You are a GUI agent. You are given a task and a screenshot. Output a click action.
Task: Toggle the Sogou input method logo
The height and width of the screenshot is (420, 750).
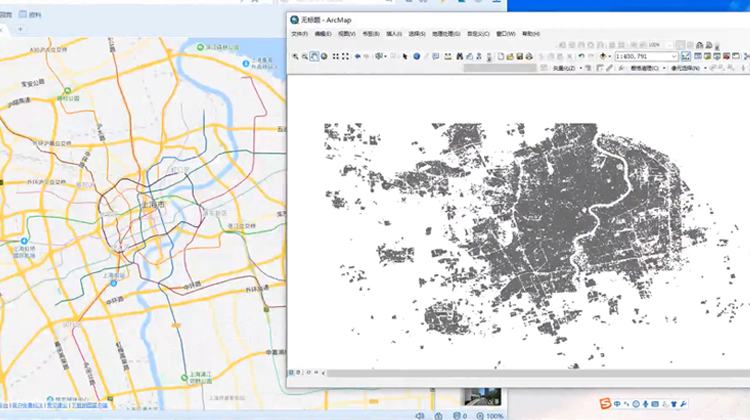605,403
